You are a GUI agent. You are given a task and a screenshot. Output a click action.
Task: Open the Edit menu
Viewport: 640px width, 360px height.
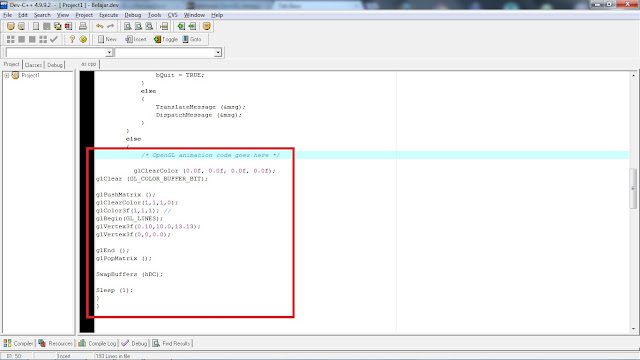click(x=23, y=15)
